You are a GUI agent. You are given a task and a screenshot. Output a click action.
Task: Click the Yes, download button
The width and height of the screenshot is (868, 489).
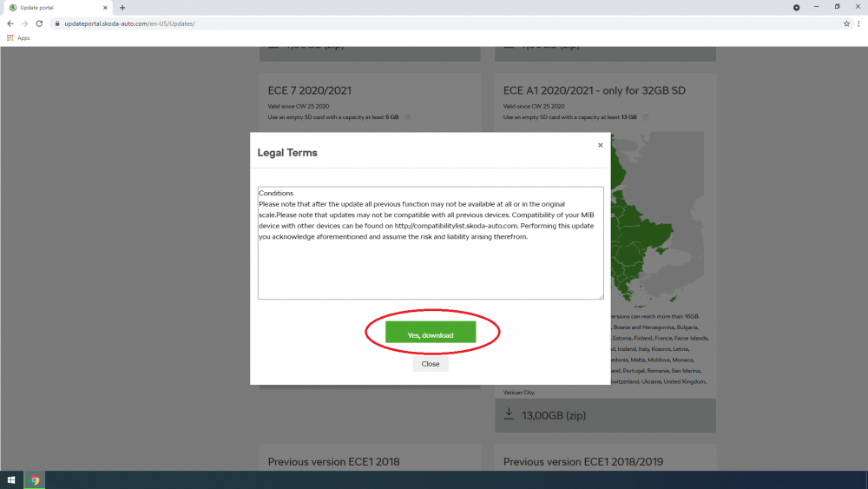point(431,332)
